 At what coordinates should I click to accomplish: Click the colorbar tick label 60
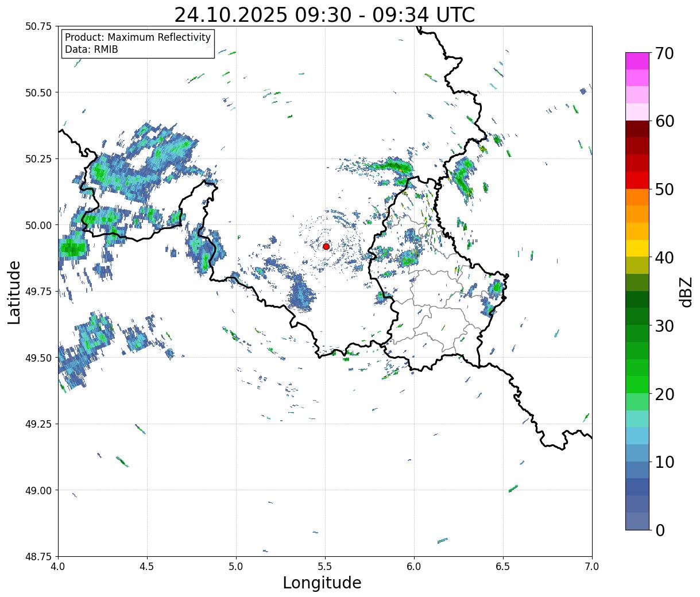(664, 121)
